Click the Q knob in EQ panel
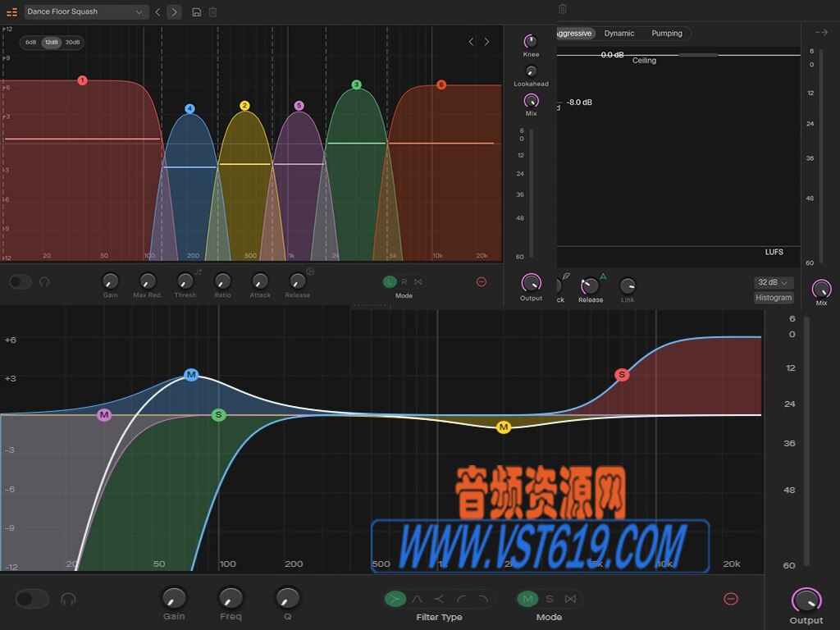The height and width of the screenshot is (630, 840). (x=288, y=598)
